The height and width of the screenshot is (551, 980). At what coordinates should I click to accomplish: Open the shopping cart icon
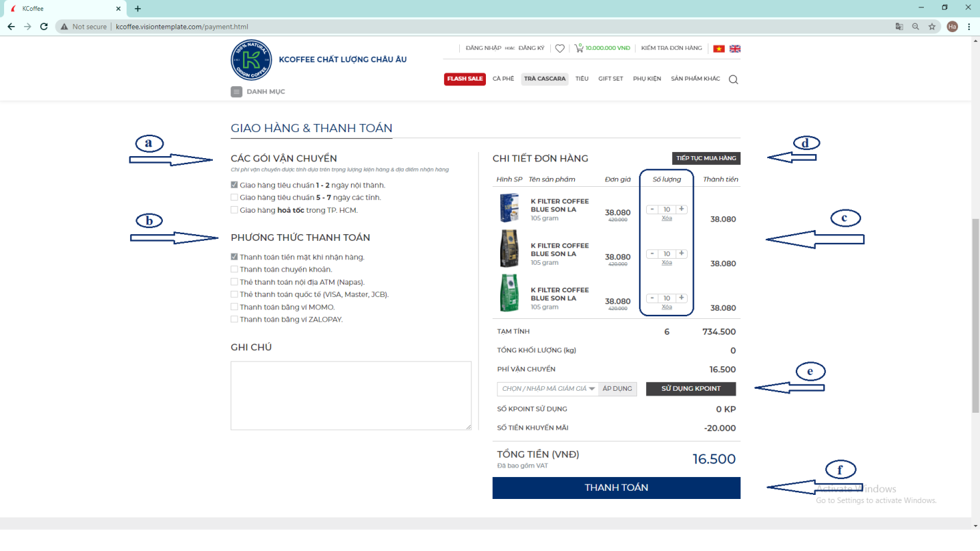579,49
